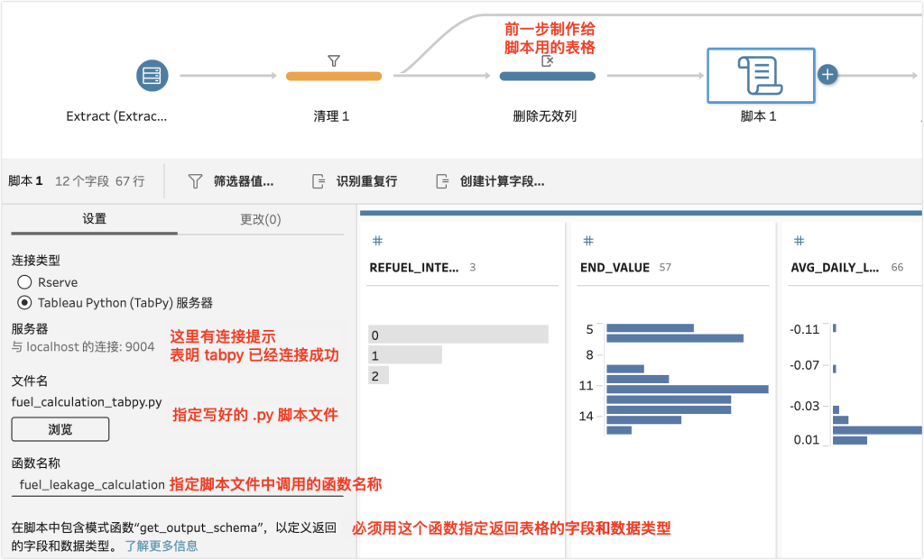Select the 脚本 1 script step icon
Viewport: 924px width, 560px height.
[760, 76]
